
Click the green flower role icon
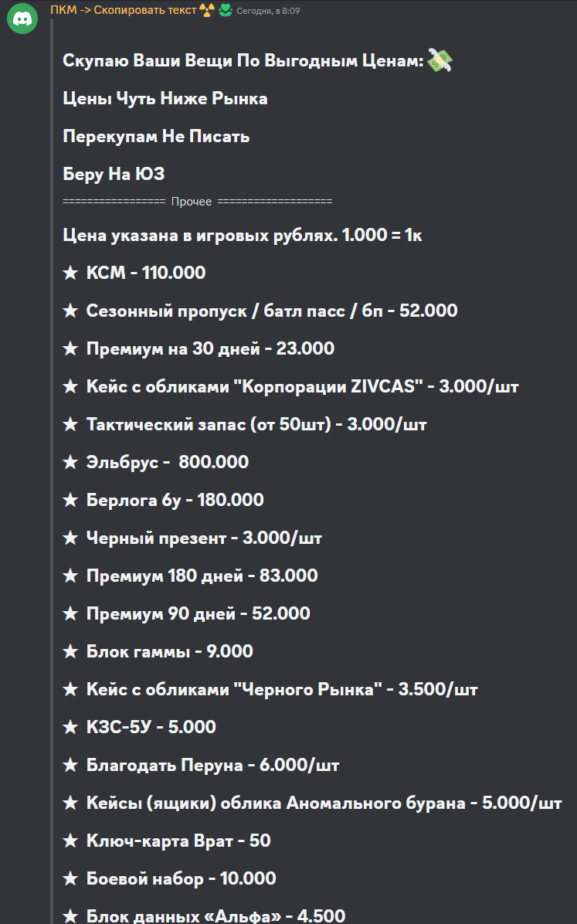[225, 10]
